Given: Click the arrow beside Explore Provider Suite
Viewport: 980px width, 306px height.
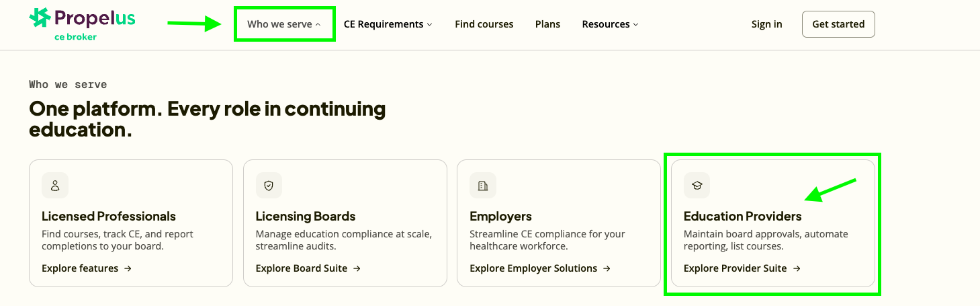Looking at the screenshot, I should (797, 268).
